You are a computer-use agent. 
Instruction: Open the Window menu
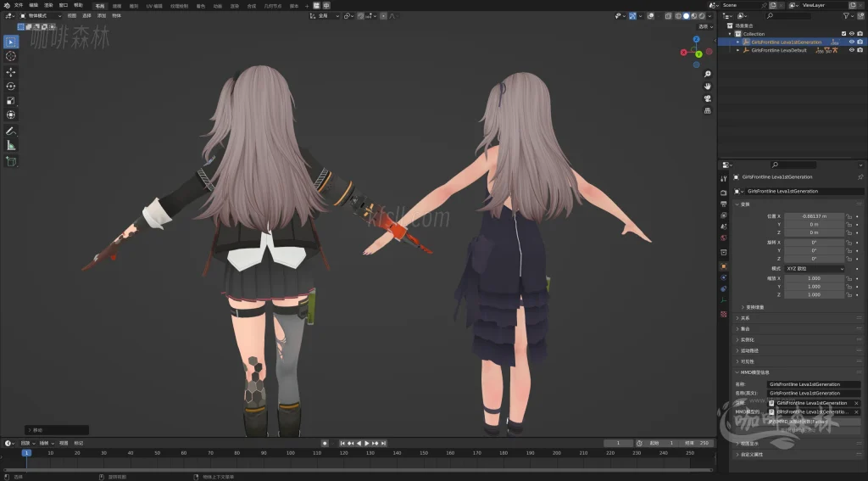(64, 6)
